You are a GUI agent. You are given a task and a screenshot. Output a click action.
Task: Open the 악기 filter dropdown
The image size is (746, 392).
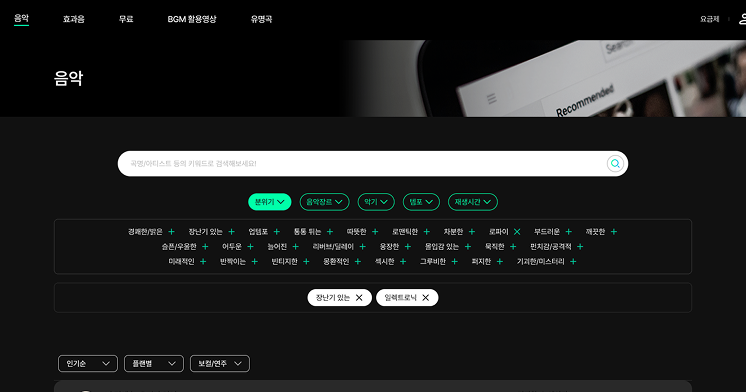[x=376, y=202]
